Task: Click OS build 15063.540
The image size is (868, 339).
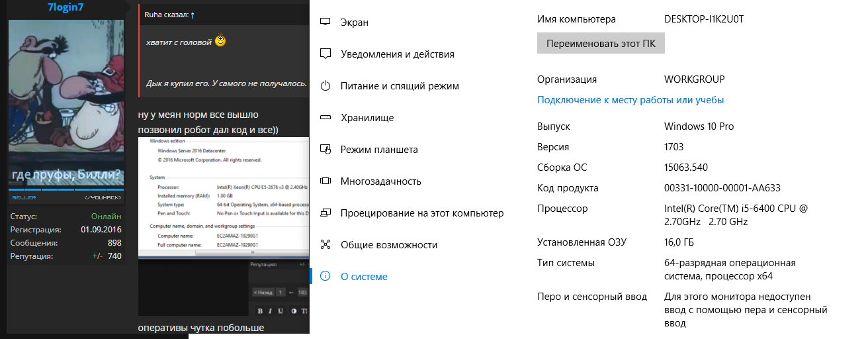Action: pos(685,168)
